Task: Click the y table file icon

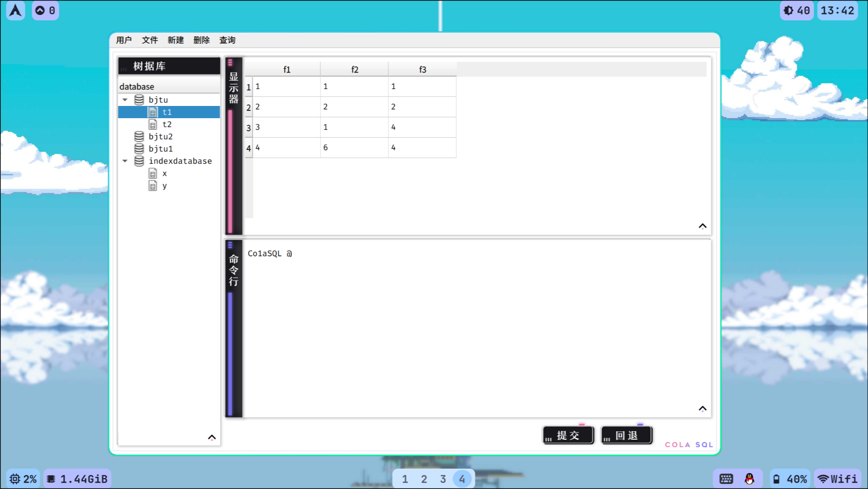Action: click(153, 186)
